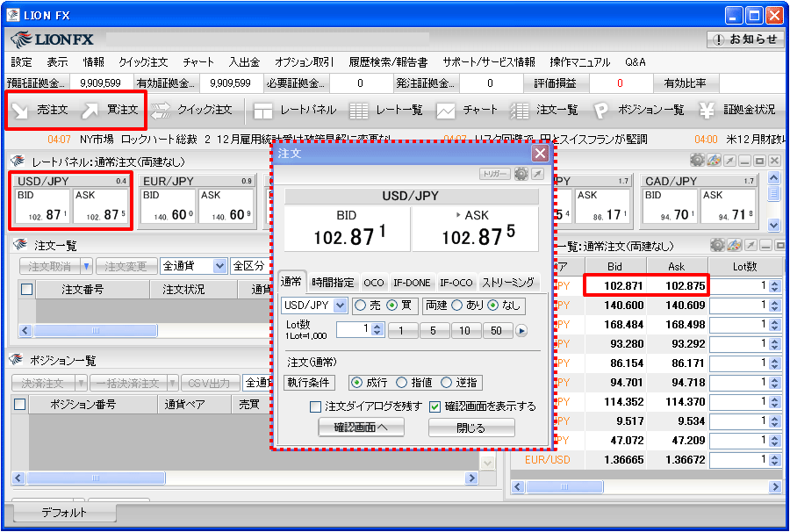Click the 閉じる button
The image size is (790, 532).
click(x=471, y=428)
